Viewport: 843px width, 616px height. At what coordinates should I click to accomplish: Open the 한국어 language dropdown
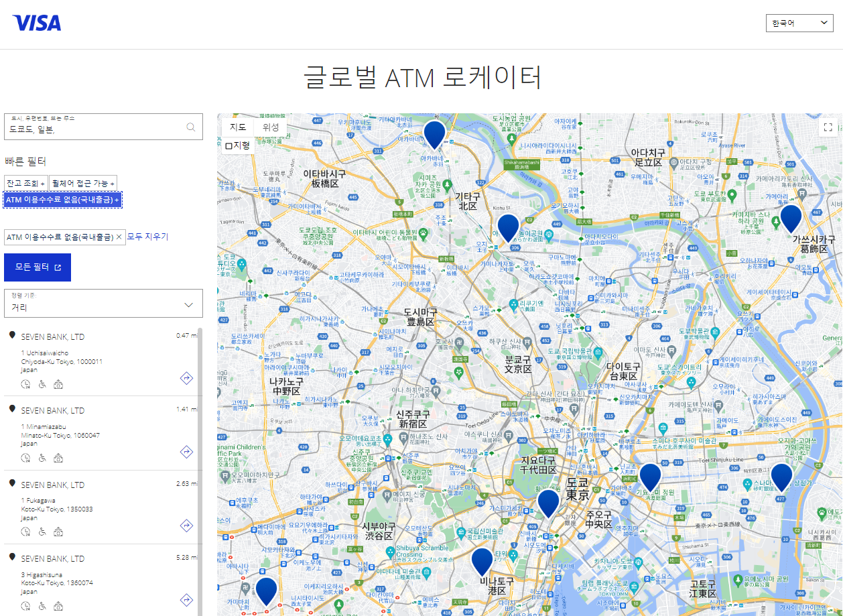(799, 23)
